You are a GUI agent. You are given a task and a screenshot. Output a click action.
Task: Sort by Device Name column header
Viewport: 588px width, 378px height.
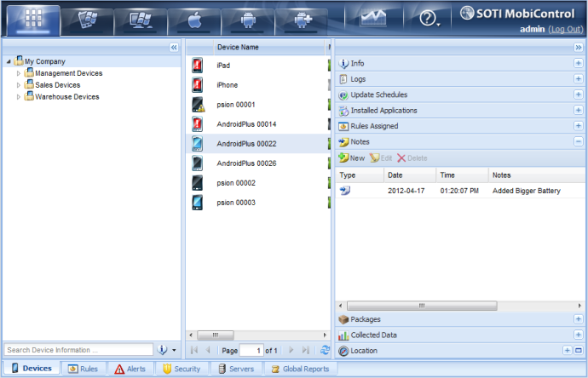click(x=269, y=47)
